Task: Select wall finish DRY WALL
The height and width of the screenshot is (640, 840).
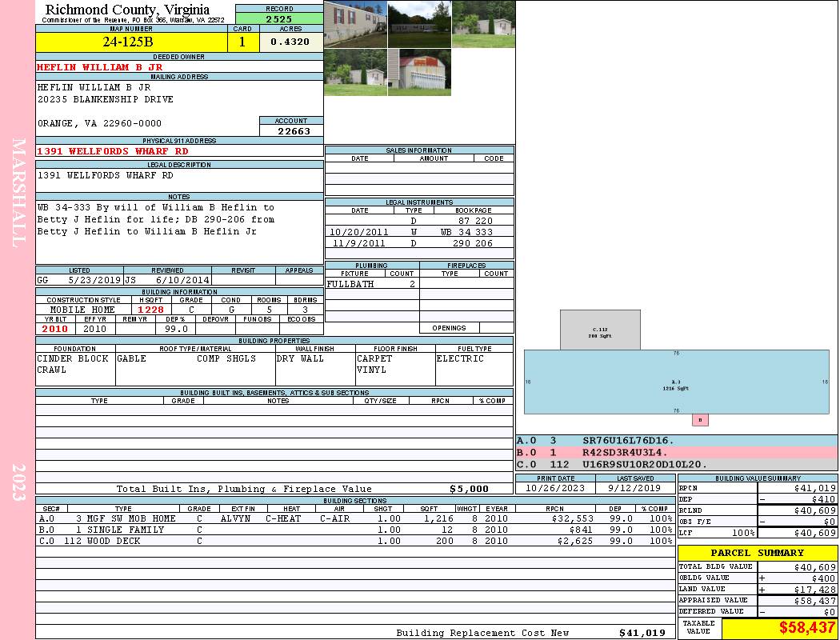Action: point(301,358)
